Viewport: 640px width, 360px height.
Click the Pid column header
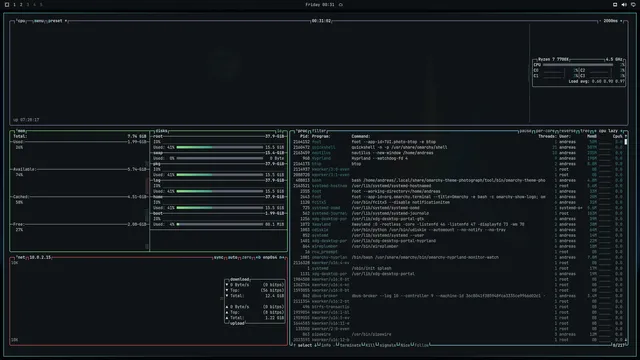coord(304,136)
